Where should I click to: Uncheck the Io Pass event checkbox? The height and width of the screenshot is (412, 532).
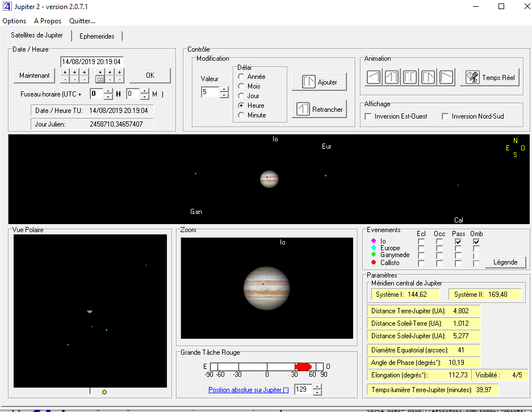[x=458, y=241]
